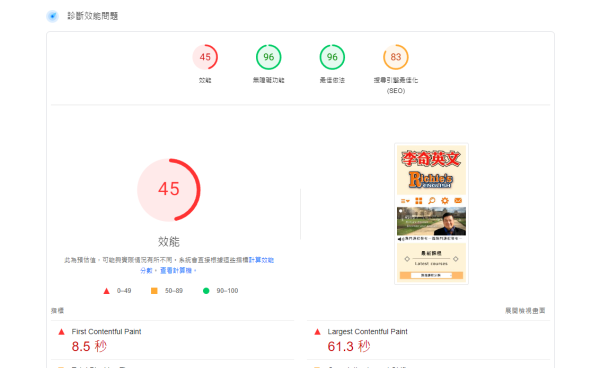Click the red triangle 0–49 legend icon
The image size is (600, 368).
pos(106,291)
